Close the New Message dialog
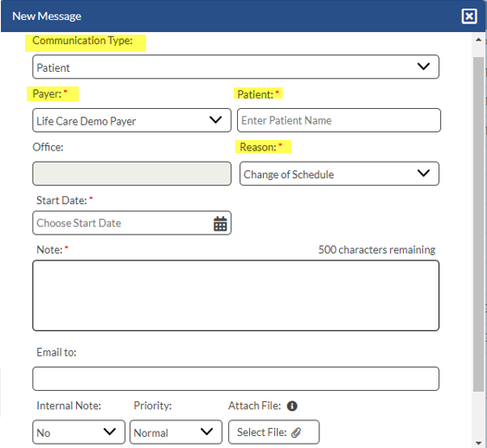The height and width of the screenshot is (448, 487). (x=469, y=16)
